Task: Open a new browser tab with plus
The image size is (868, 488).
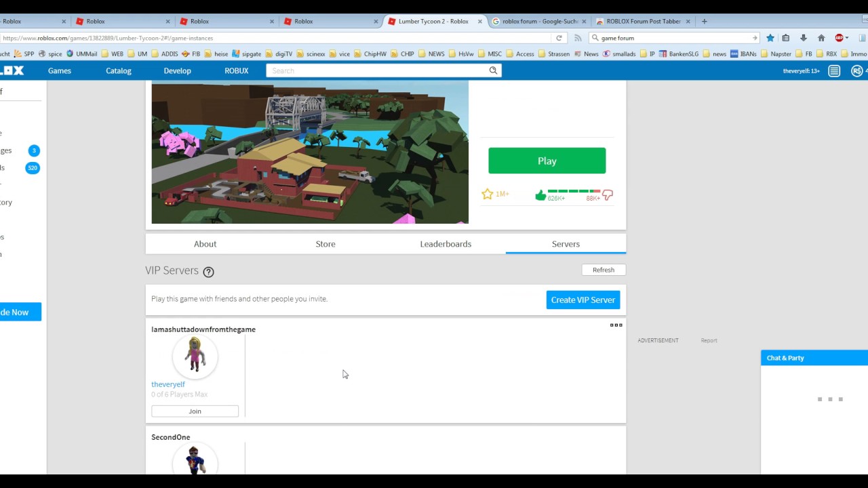Action: click(x=704, y=21)
